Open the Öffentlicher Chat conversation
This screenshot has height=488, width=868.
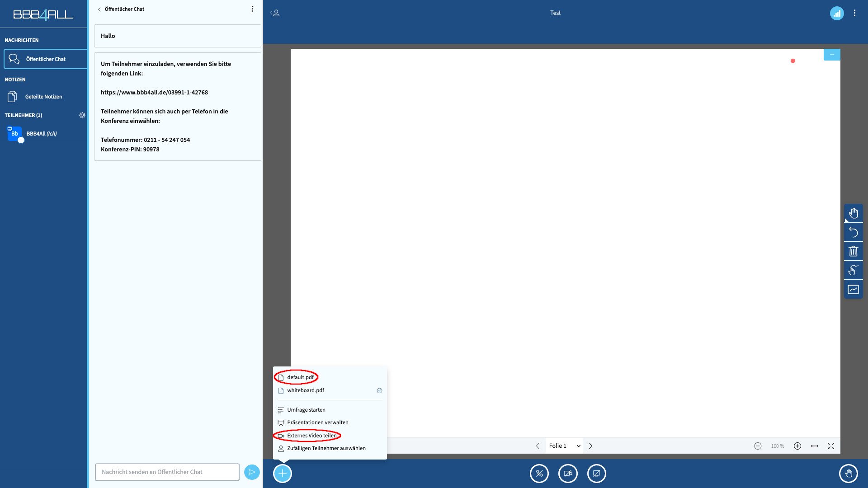coord(45,59)
